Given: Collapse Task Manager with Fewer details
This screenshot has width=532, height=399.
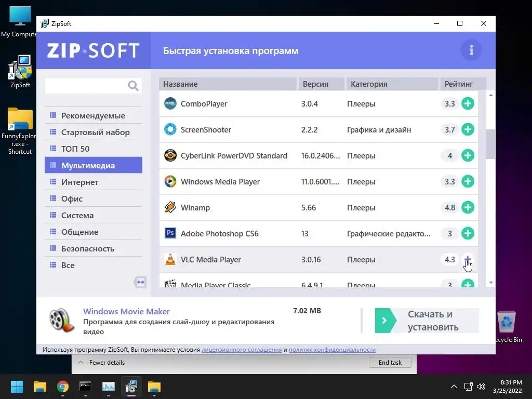Looking at the screenshot, I should pyautogui.click(x=101, y=362).
